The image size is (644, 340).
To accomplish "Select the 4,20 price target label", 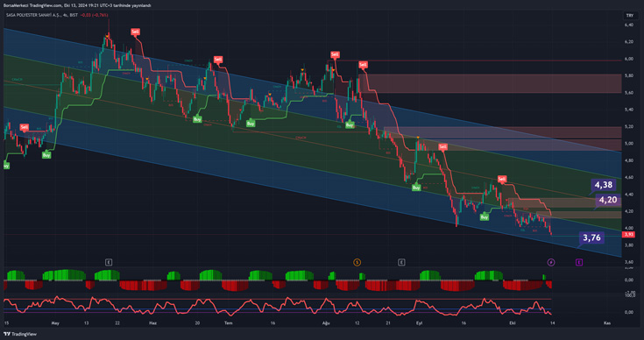I will pos(608,200).
